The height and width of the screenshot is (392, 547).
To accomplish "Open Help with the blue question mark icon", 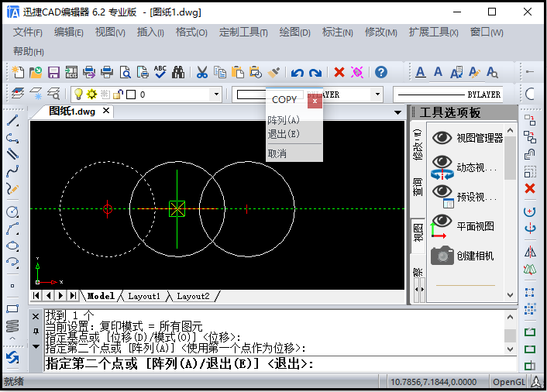I will 381,72.
